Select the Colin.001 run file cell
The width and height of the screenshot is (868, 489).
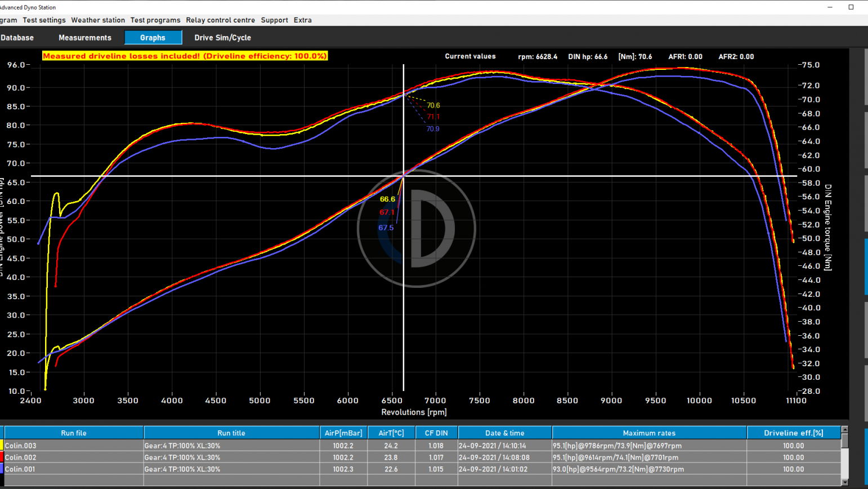[73, 469]
